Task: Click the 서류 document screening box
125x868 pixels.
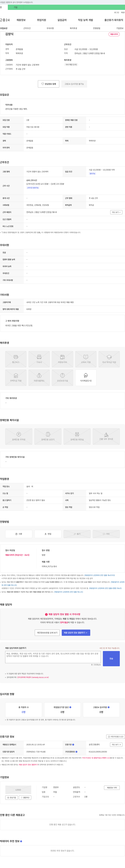Action: coord(19,534)
